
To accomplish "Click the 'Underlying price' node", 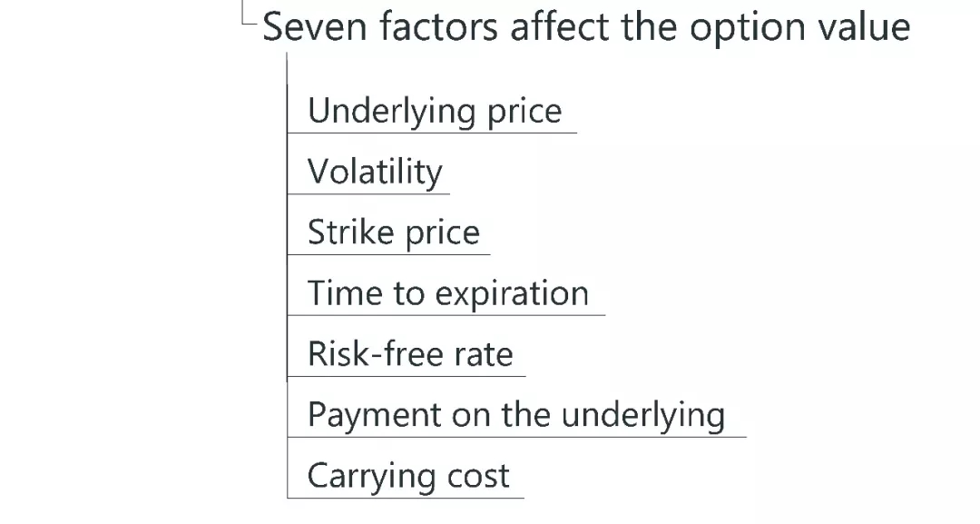I will coord(435,112).
